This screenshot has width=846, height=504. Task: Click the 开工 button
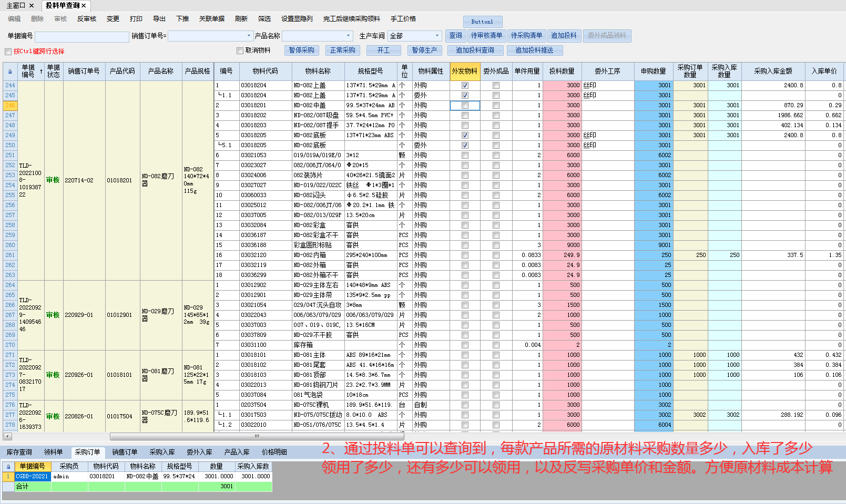pyautogui.click(x=384, y=50)
